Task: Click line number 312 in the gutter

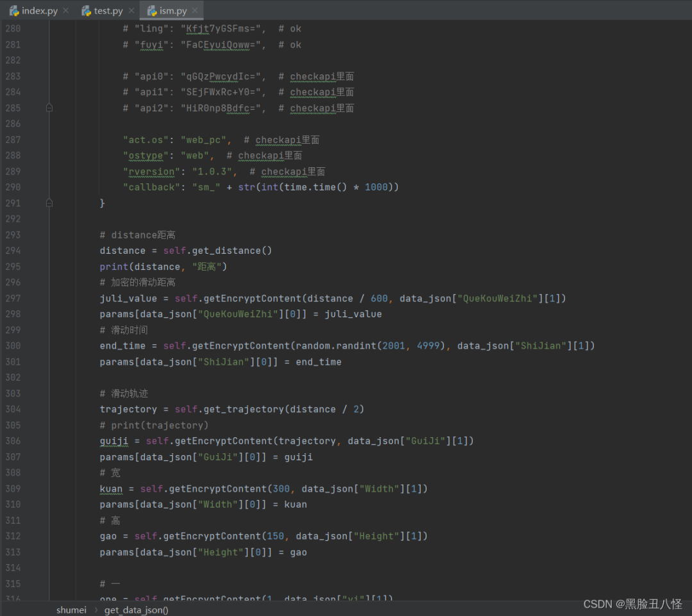Action: click(13, 536)
